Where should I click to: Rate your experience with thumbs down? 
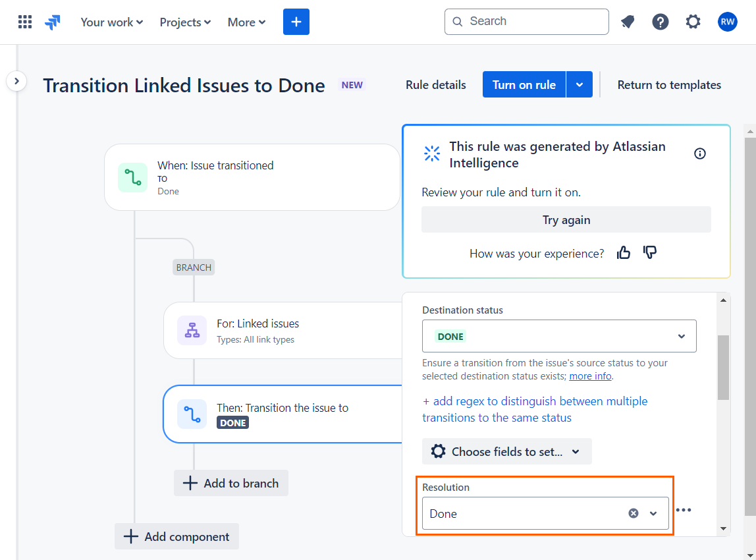tap(650, 252)
